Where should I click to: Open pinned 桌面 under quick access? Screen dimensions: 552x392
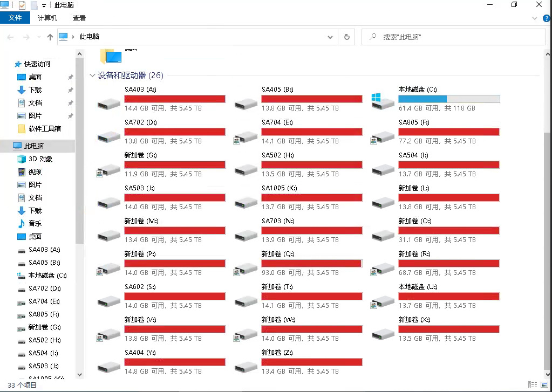(x=35, y=77)
